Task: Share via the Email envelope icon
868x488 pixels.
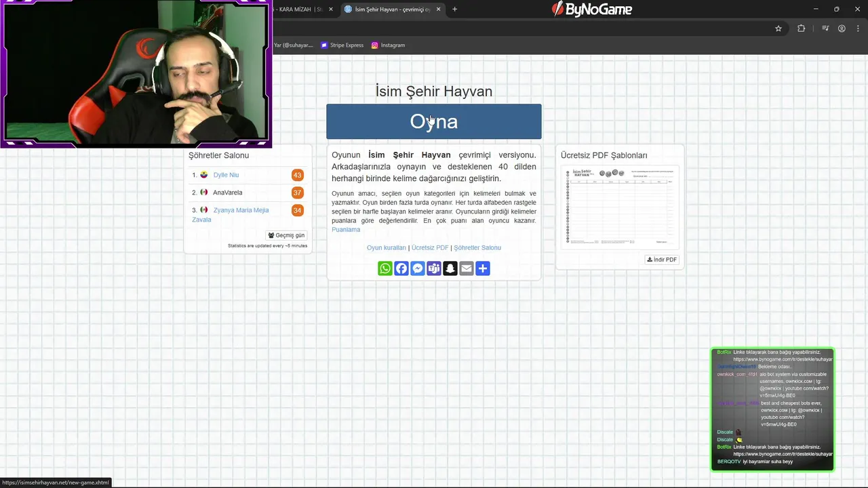Action: point(467,268)
